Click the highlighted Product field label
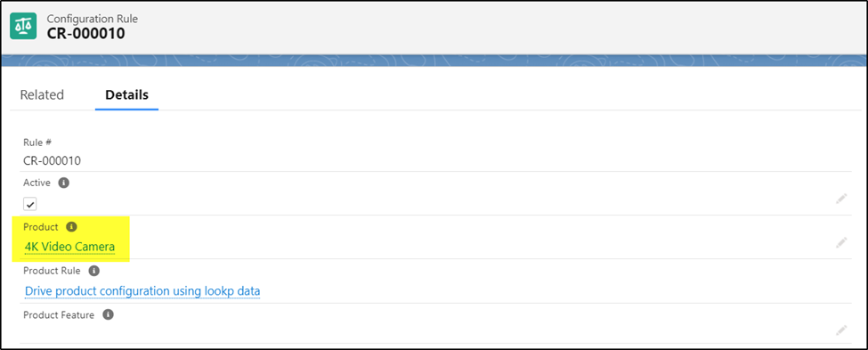The width and height of the screenshot is (868, 350). (40, 226)
